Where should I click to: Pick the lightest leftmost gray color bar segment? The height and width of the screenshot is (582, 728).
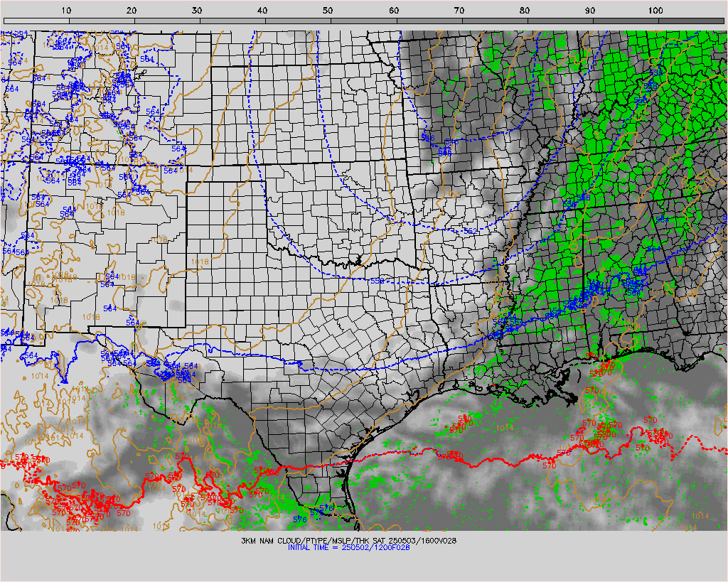(x=36, y=21)
